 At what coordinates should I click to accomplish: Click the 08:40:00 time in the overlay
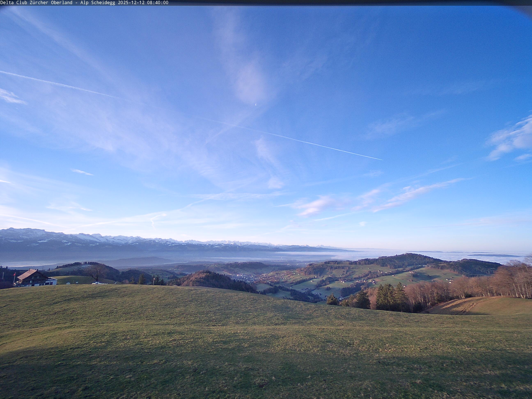tap(158, 3)
